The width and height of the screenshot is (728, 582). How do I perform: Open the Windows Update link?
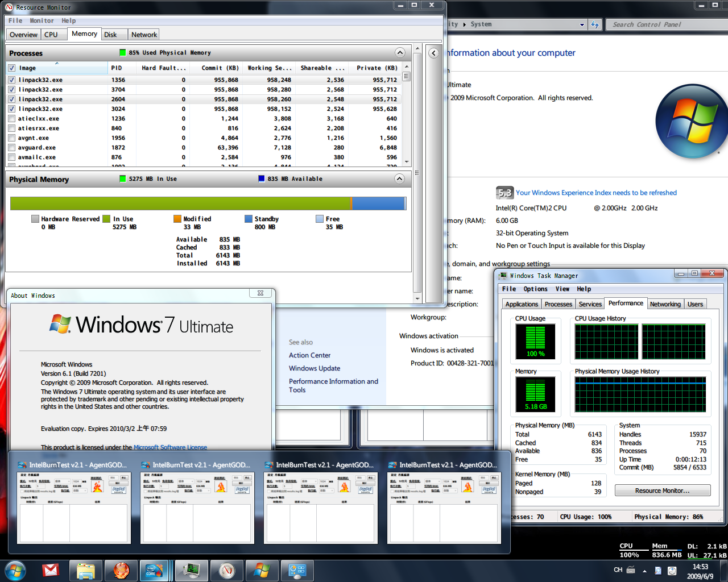[x=315, y=368]
